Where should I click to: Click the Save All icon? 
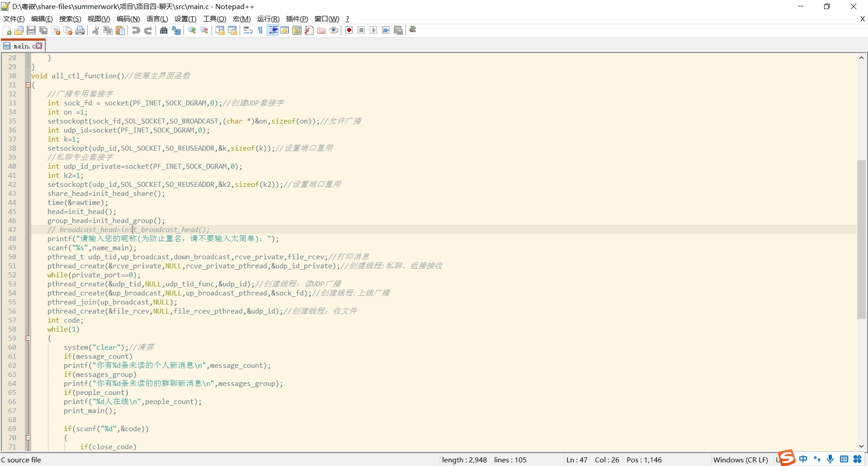point(43,30)
